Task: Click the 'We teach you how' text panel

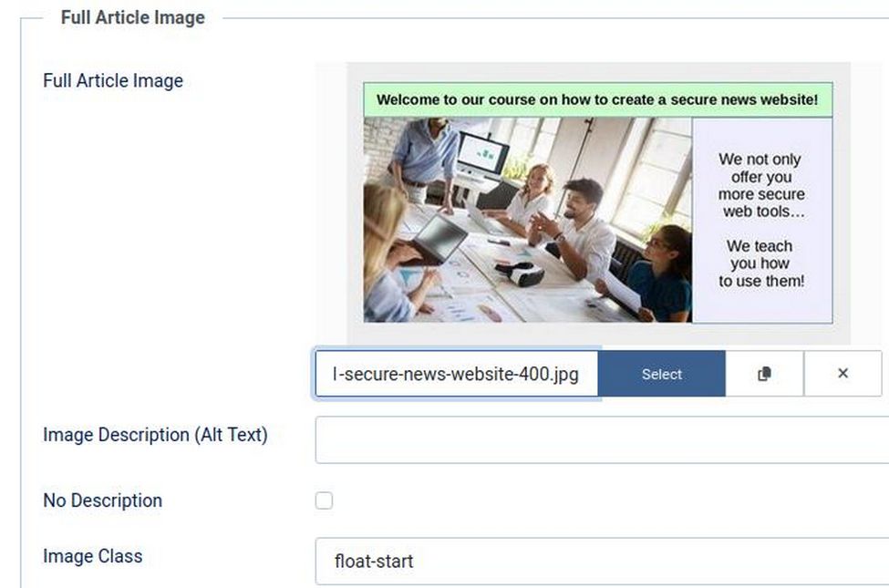Action: pos(762,221)
